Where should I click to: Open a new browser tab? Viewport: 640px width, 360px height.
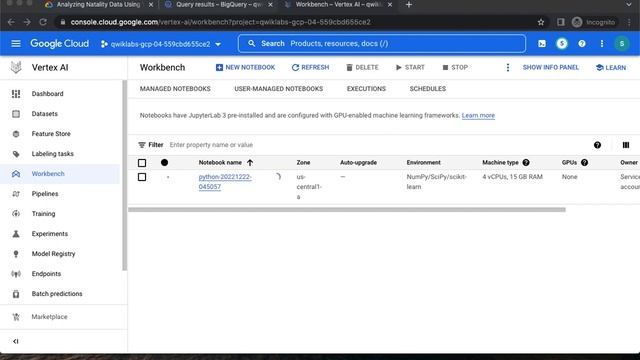click(409, 5)
